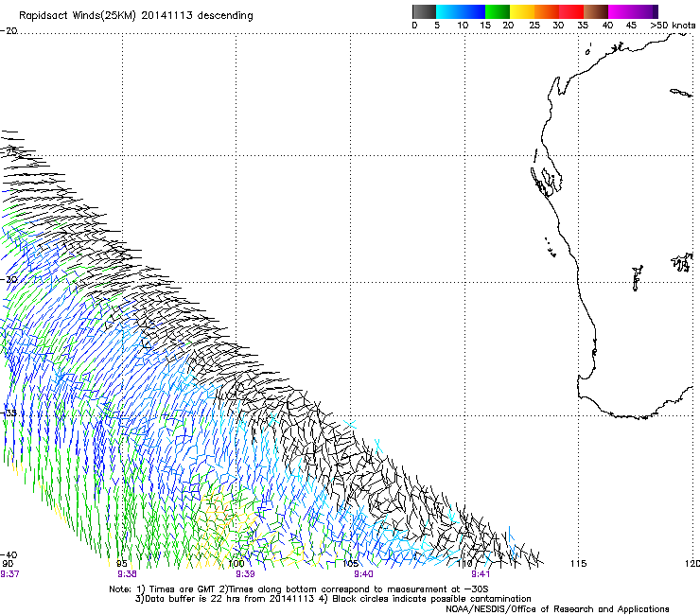Click the purple '9:37' time label

click(9, 574)
